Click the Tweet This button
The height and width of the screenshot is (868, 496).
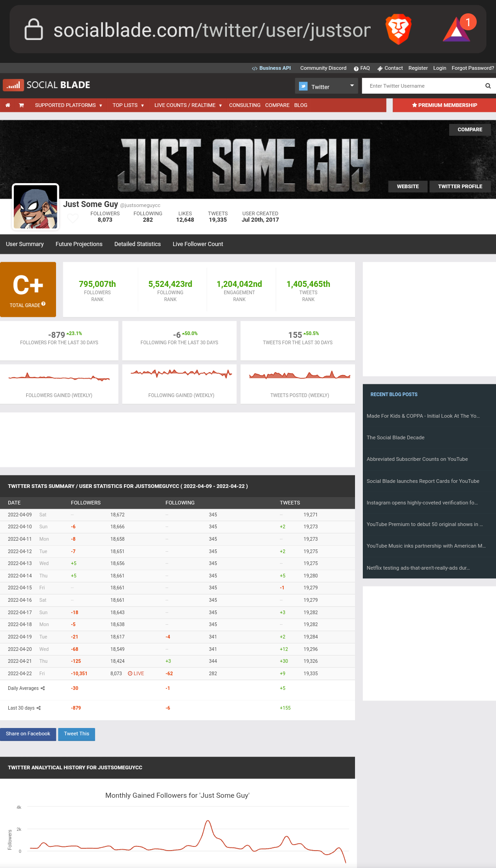pyautogui.click(x=77, y=734)
